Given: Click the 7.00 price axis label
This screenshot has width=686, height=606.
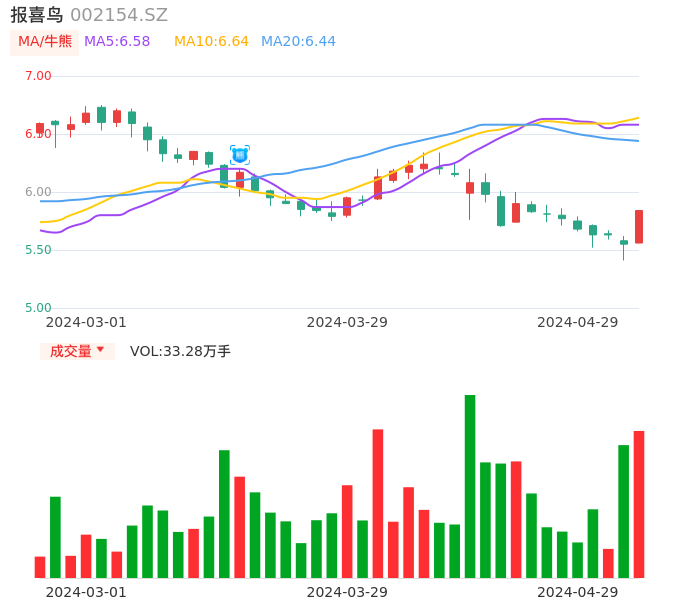Looking at the screenshot, I should coord(38,76).
